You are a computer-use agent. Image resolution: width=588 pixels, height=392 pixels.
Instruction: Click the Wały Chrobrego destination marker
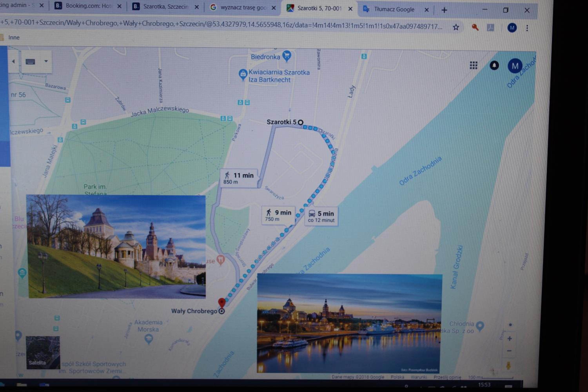pos(221,303)
